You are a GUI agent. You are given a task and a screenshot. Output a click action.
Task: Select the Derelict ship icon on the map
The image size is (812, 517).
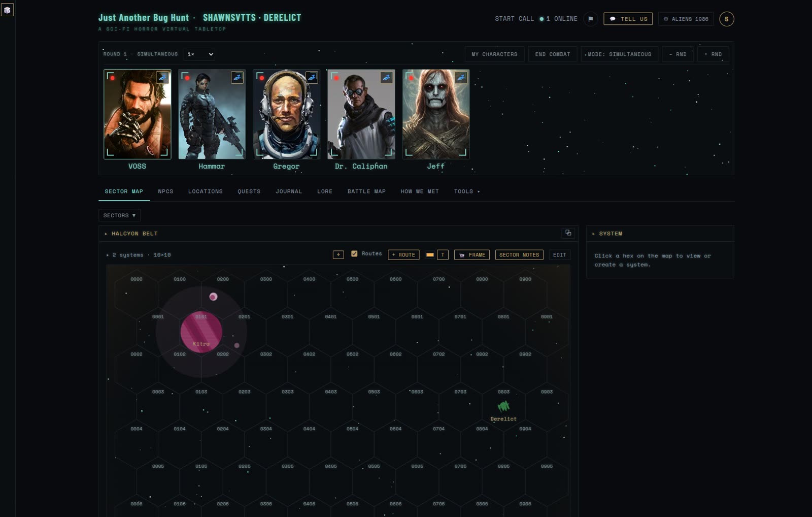tap(503, 406)
